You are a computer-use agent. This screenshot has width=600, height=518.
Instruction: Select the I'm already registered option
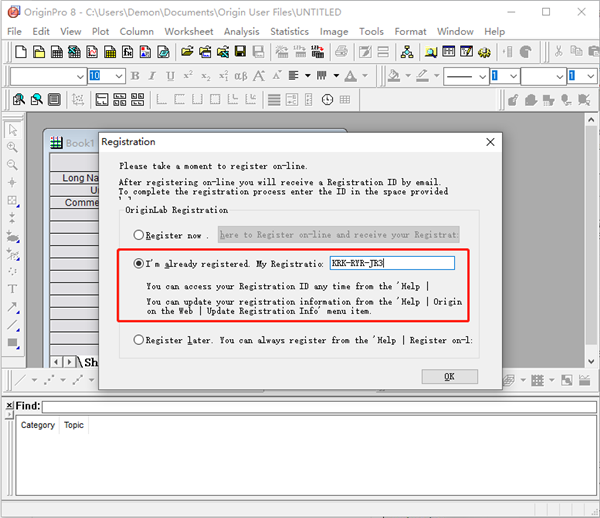point(139,263)
